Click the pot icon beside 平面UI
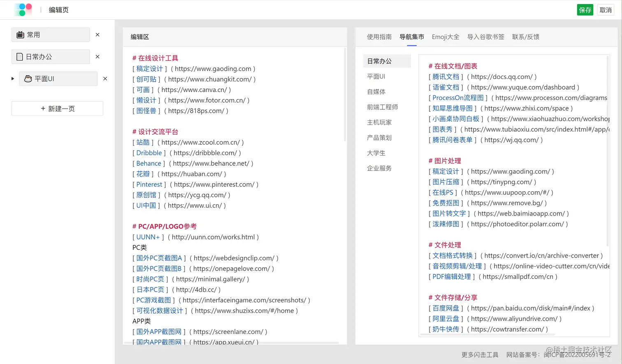This screenshot has height=364, width=622. coord(28,79)
